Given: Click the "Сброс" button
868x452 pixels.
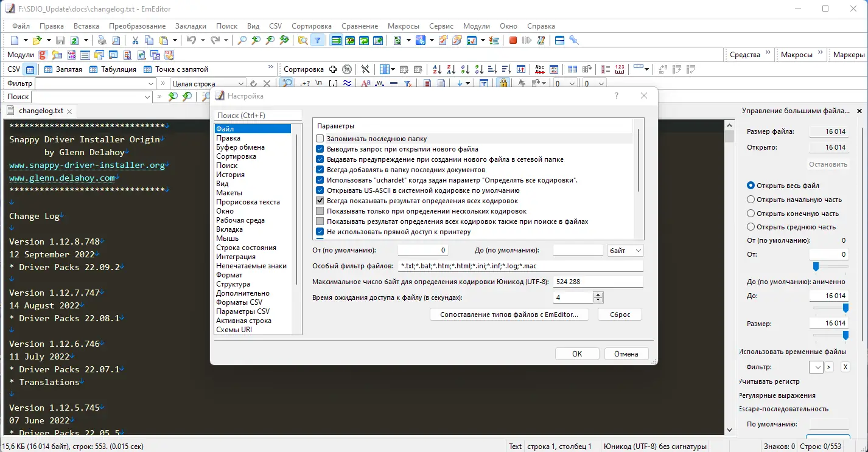Looking at the screenshot, I should point(620,315).
